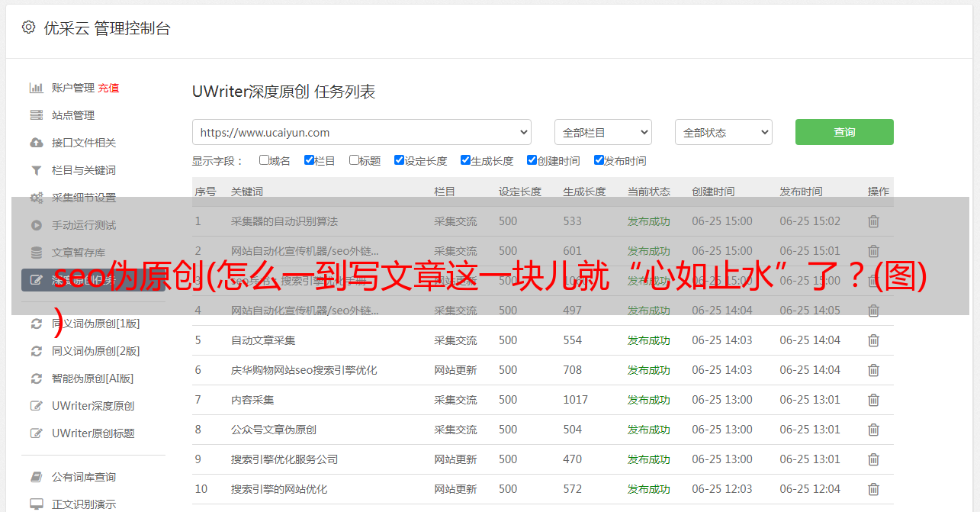980x512 pixels.
Task: Click 关键词 column header
Action: pos(247,192)
